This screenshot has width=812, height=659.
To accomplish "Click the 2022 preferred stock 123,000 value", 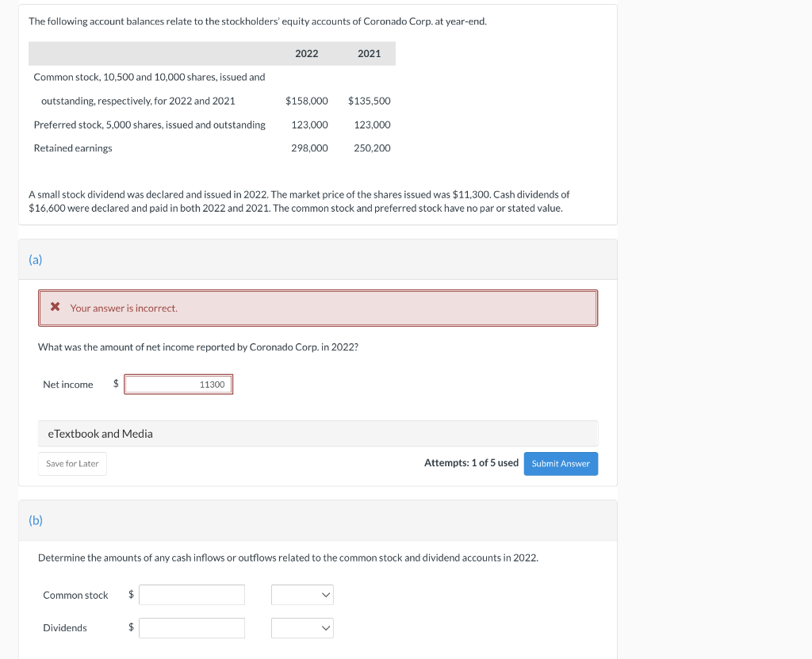I will [310, 125].
